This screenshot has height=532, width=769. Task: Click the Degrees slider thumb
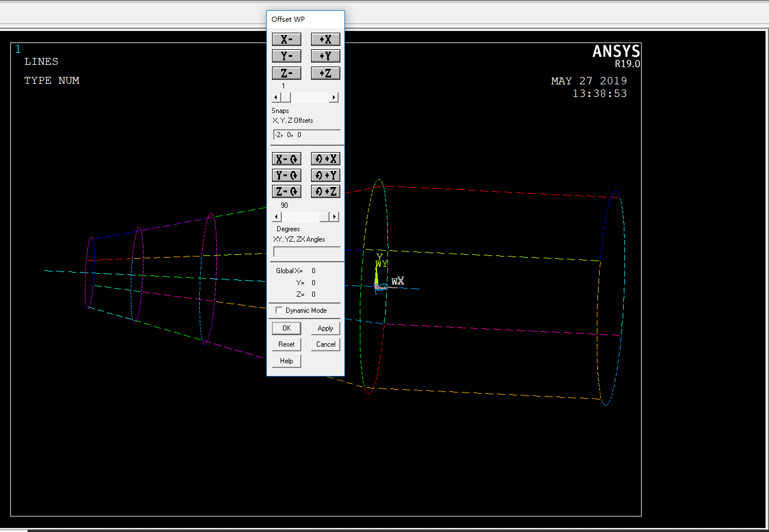pyautogui.click(x=325, y=217)
